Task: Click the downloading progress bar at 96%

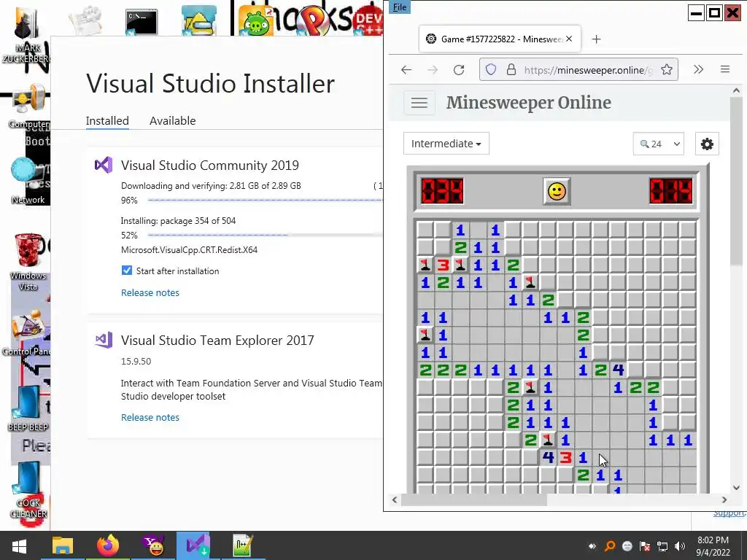Action: (x=265, y=200)
